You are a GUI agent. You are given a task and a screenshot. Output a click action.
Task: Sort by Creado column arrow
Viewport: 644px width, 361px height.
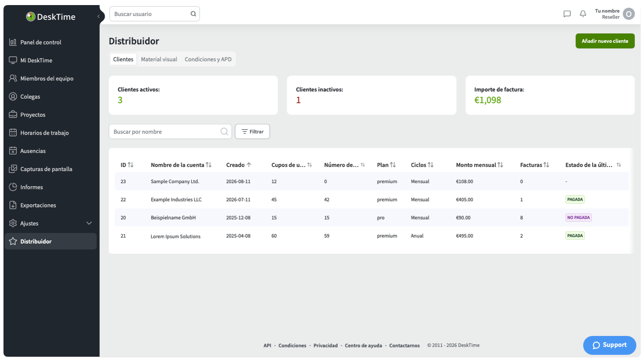249,165
